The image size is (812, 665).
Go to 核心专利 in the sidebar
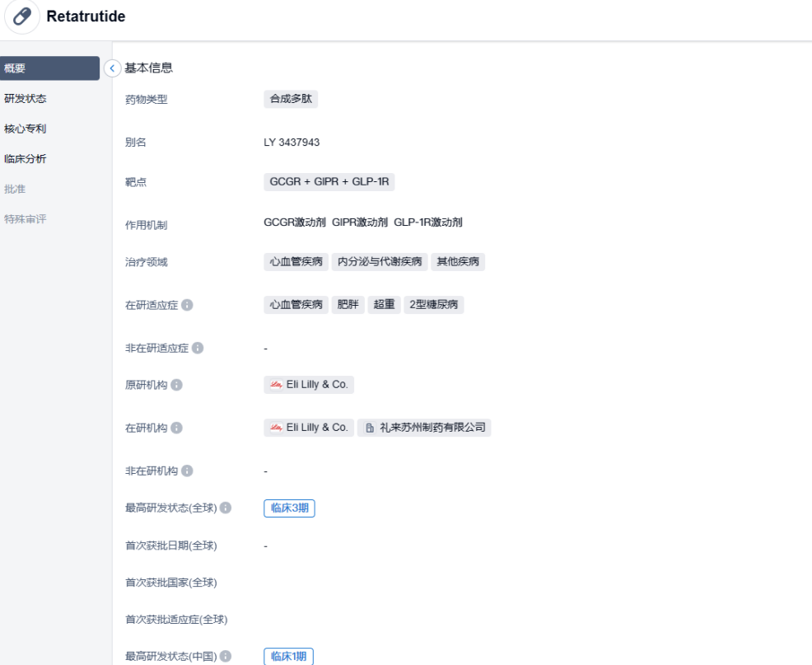(x=26, y=129)
